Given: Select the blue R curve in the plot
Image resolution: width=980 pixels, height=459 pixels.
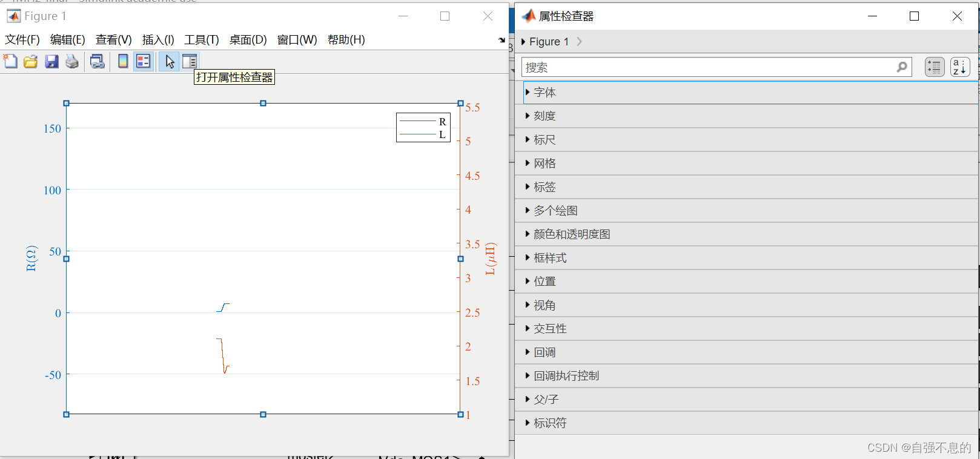Looking at the screenshot, I should coord(223,308).
